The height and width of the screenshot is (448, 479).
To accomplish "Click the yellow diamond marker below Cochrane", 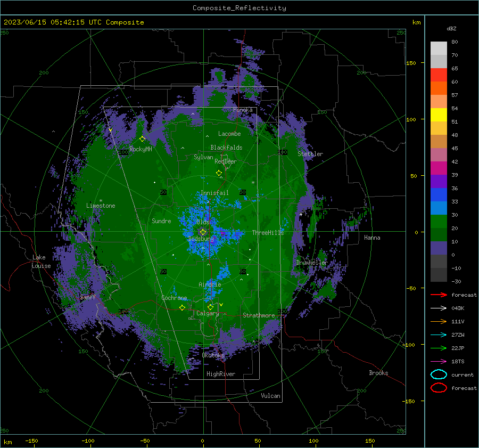I will tap(182, 307).
